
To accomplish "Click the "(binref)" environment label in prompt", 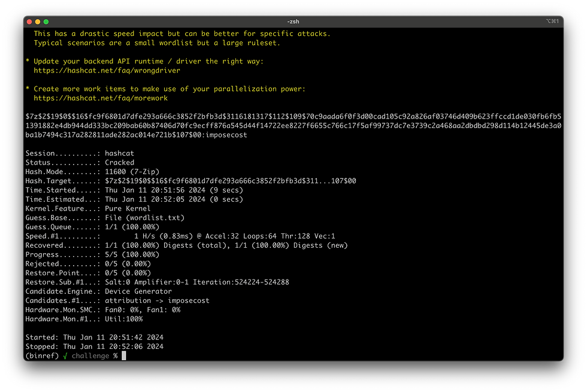I will [42, 356].
